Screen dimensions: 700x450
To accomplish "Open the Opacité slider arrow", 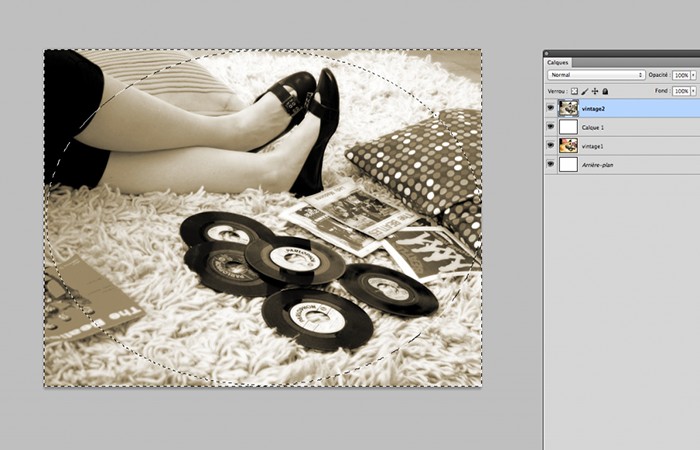I will point(693,75).
